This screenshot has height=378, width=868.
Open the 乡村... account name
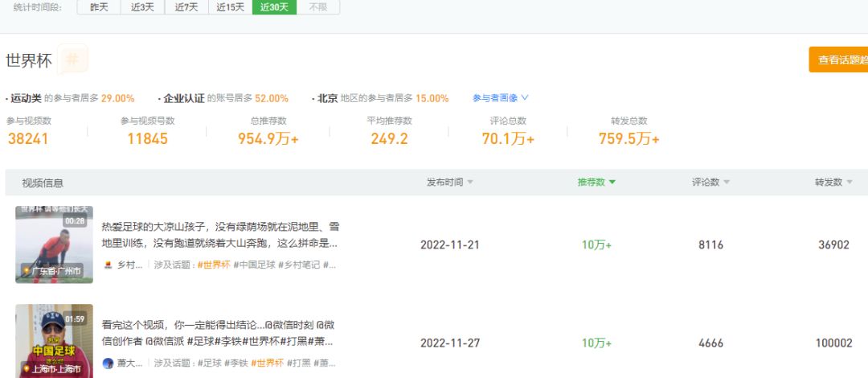tap(130, 265)
